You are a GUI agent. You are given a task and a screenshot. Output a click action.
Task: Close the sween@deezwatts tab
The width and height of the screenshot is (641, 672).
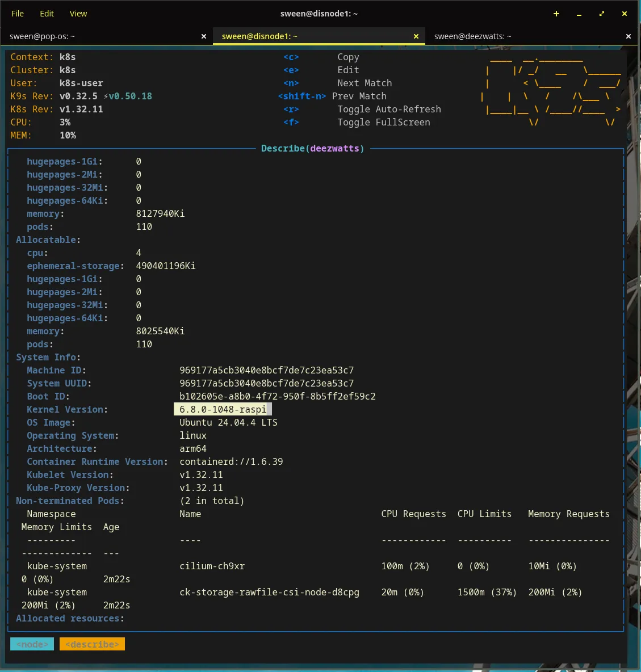(629, 36)
